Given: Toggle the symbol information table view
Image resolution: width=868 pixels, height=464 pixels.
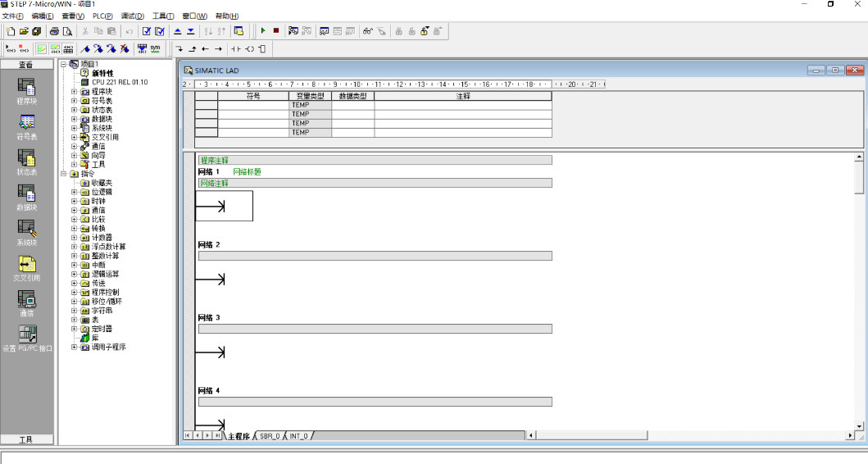Looking at the screenshot, I should point(68,49).
